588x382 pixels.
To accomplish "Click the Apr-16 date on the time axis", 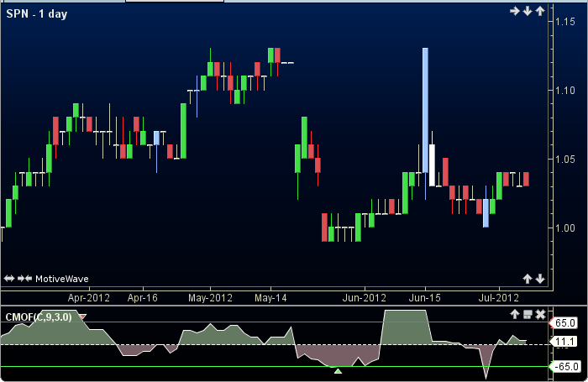I will pyautogui.click(x=143, y=298).
